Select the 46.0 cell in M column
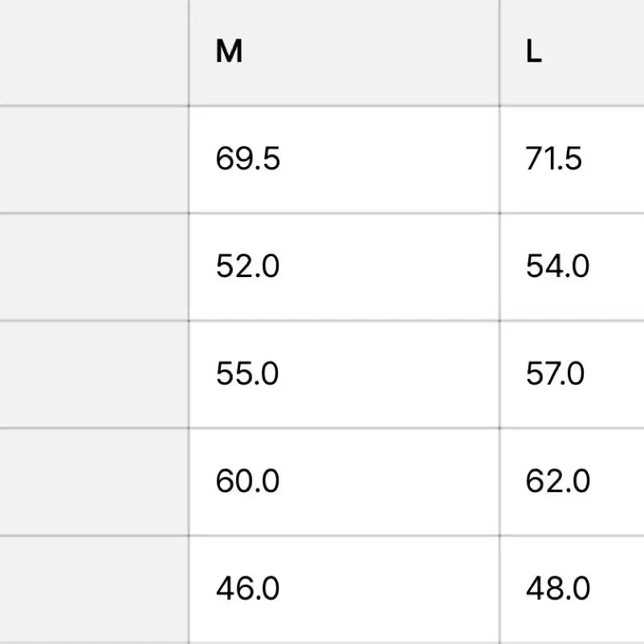The width and height of the screenshot is (644, 644). click(x=248, y=589)
